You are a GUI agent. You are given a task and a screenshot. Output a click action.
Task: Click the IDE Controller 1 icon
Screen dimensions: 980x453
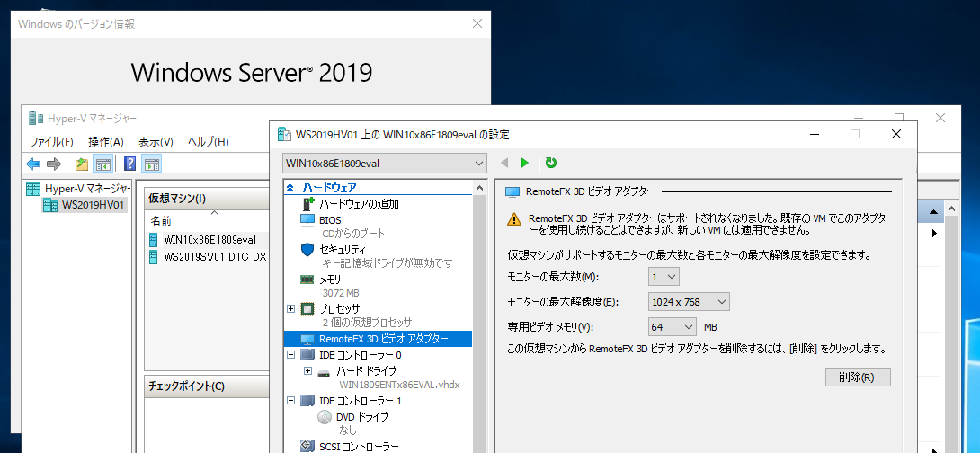(x=307, y=401)
